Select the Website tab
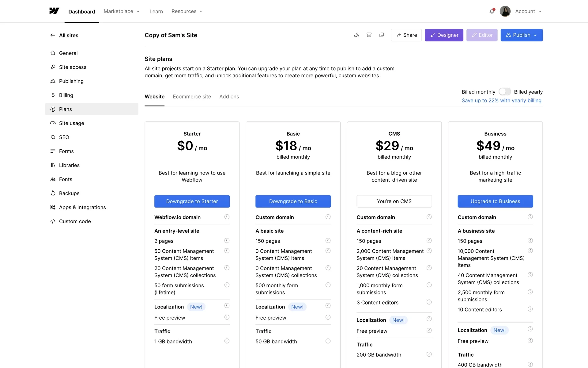The width and height of the screenshot is (588, 368). click(154, 97)
